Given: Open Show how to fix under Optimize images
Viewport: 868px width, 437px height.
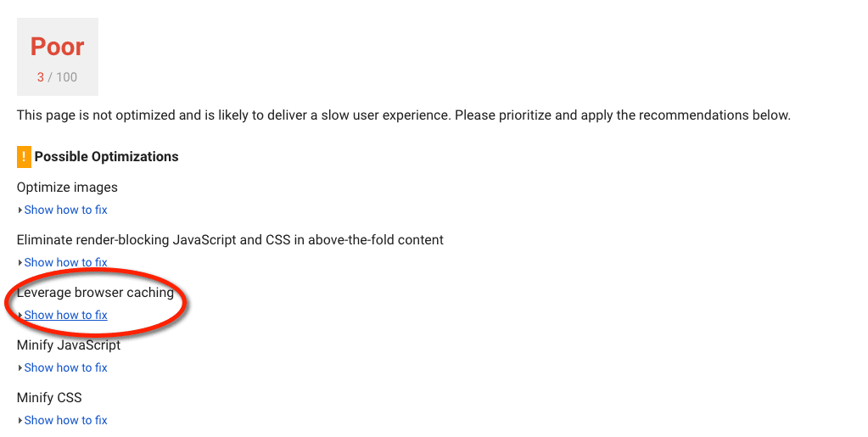Looking at the screenshot, I should 65,210.
